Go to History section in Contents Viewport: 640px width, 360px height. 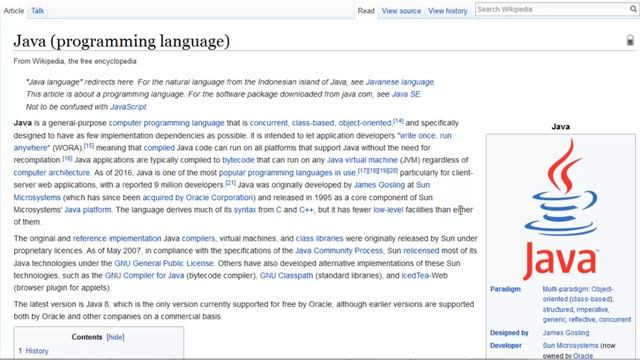coord(37,351)
